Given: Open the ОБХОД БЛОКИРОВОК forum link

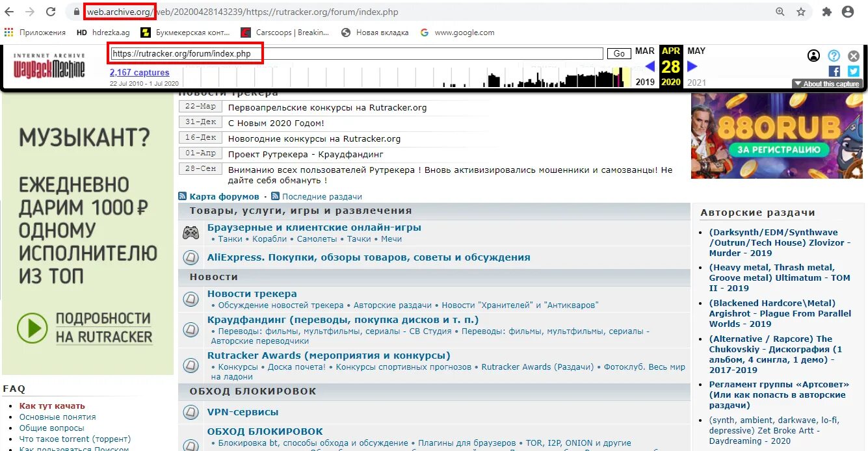Looking at the screenshot, I should coord(265,432).
